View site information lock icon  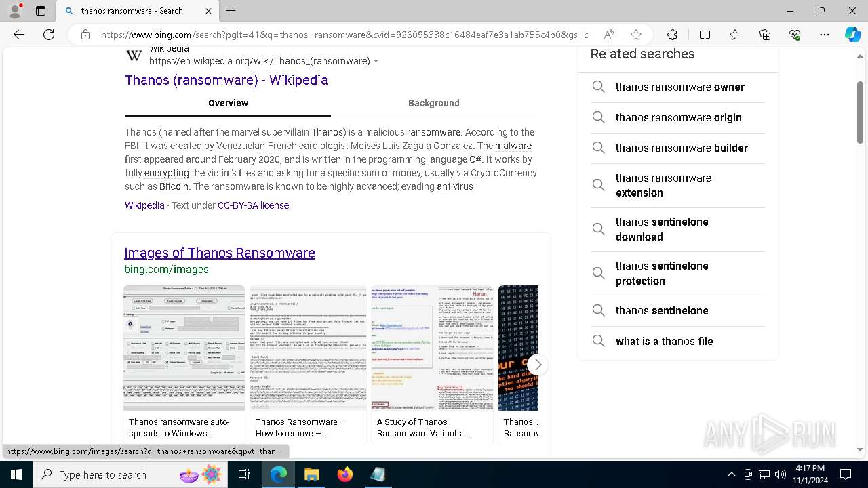point(85,35)
